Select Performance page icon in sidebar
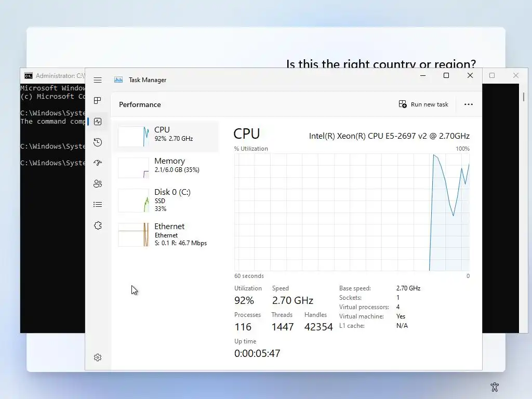This screenshot has width=532, height=399. (98, 122)
